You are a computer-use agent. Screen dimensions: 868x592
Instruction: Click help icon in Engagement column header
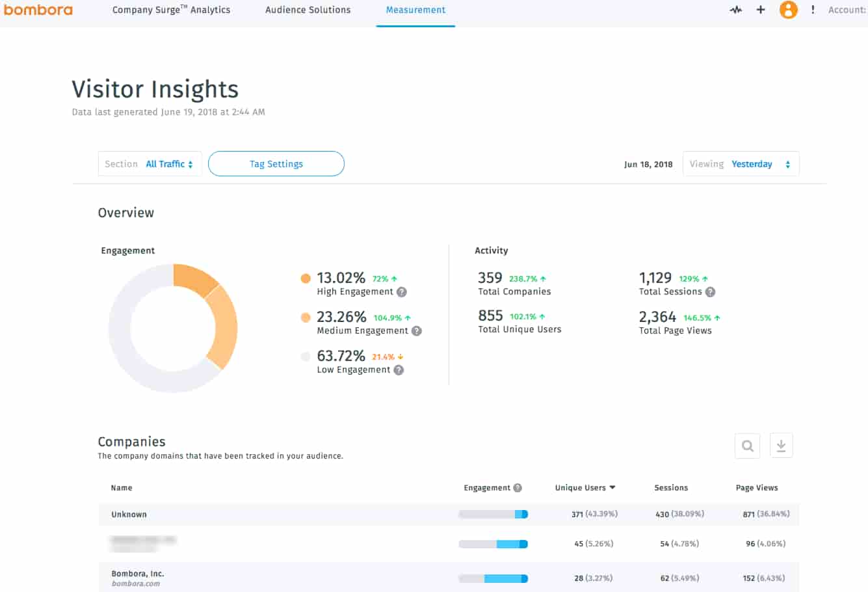[x=518, y=488]
